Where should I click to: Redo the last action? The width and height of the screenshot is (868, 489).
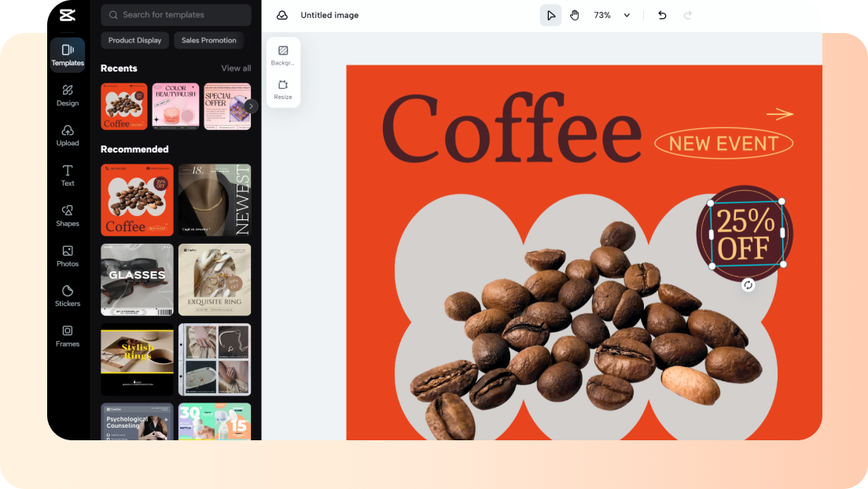click(687, 15)
